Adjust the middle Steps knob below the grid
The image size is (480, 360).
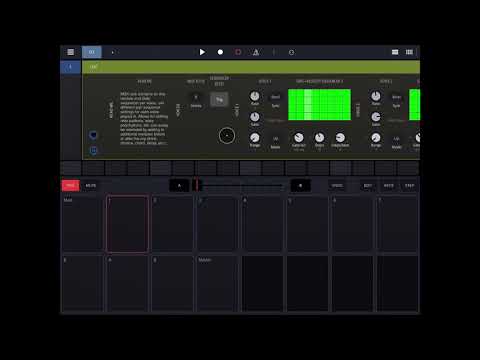(319, 137)
